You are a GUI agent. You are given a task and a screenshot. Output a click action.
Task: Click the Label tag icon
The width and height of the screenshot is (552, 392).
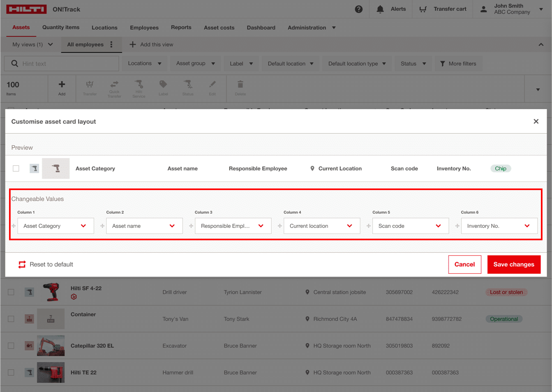[163, 84]
